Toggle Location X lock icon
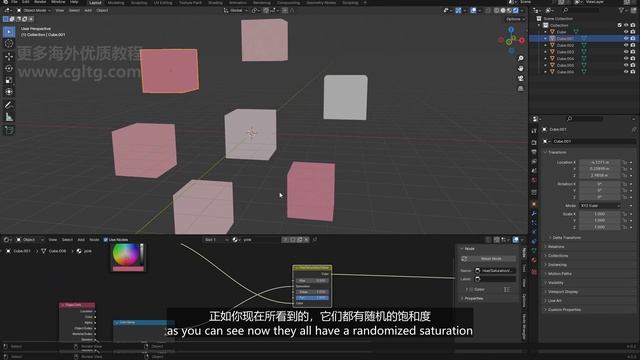Viewport: 640px width, 360px height. coord(624,162)
